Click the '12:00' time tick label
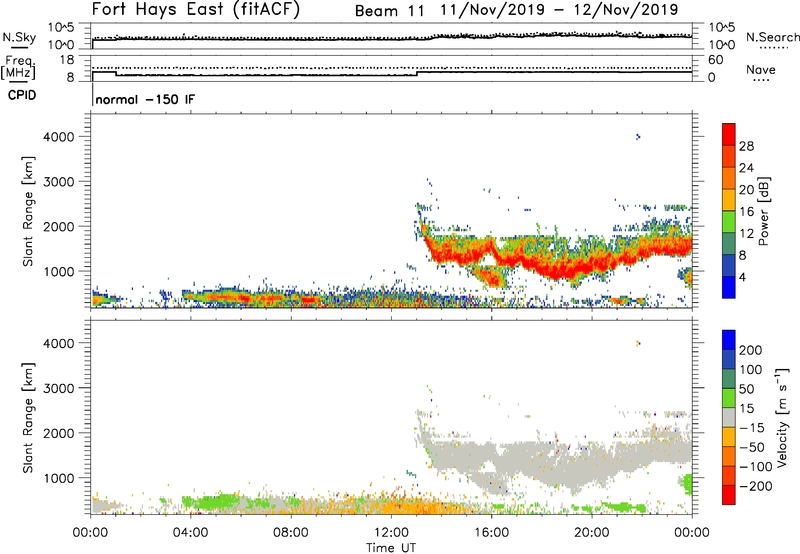 point(391,532)
